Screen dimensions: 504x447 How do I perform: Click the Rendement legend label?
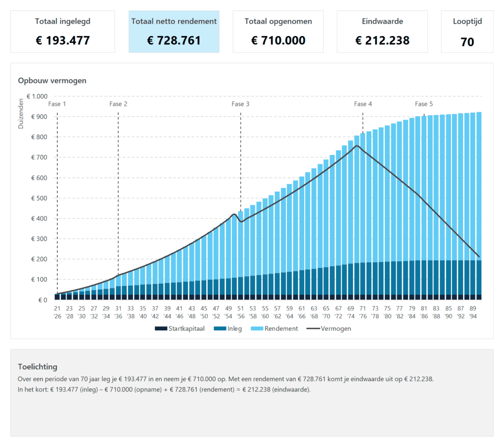point(281,328)
